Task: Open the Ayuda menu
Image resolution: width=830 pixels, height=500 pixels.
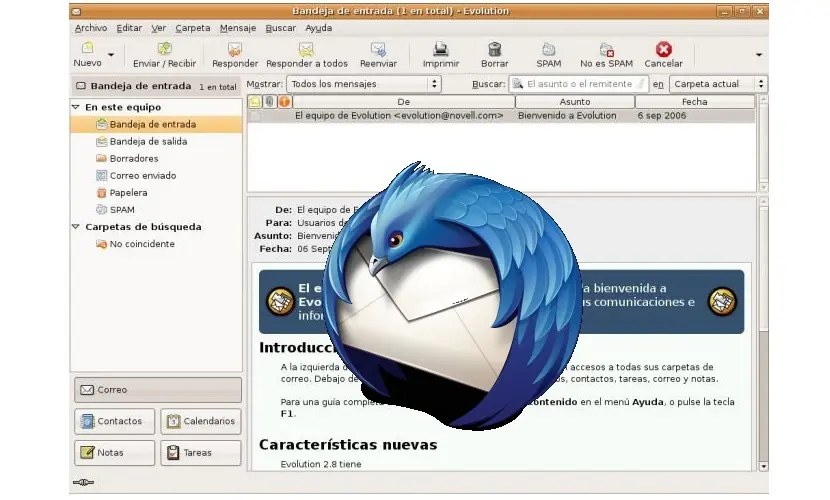Action: pos(319,28)
